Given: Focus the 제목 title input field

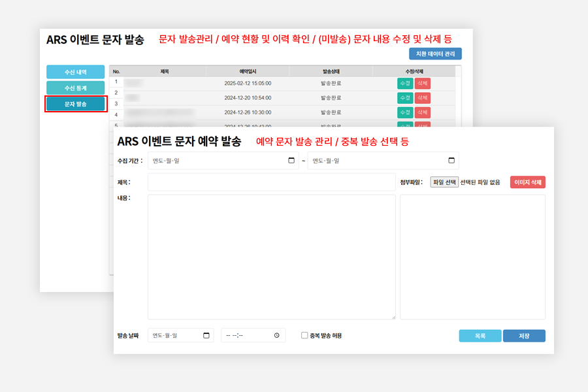Looking at the screenshot, I should (x=271, y=182).
